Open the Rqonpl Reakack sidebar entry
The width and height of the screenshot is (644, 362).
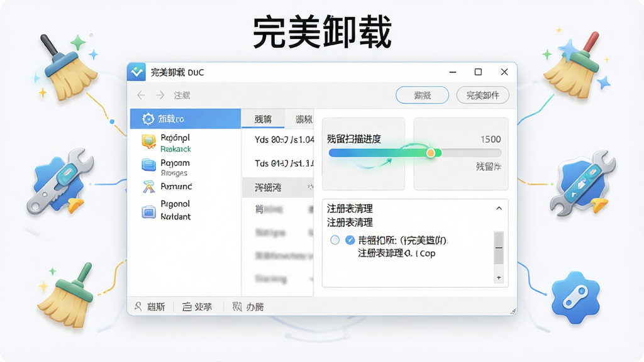click(x=186, y=143)
